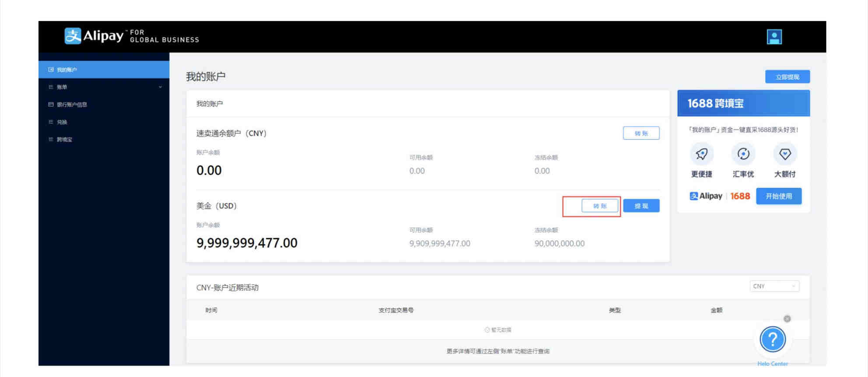Click 提现 for the USD account

[x=641, y=206]
